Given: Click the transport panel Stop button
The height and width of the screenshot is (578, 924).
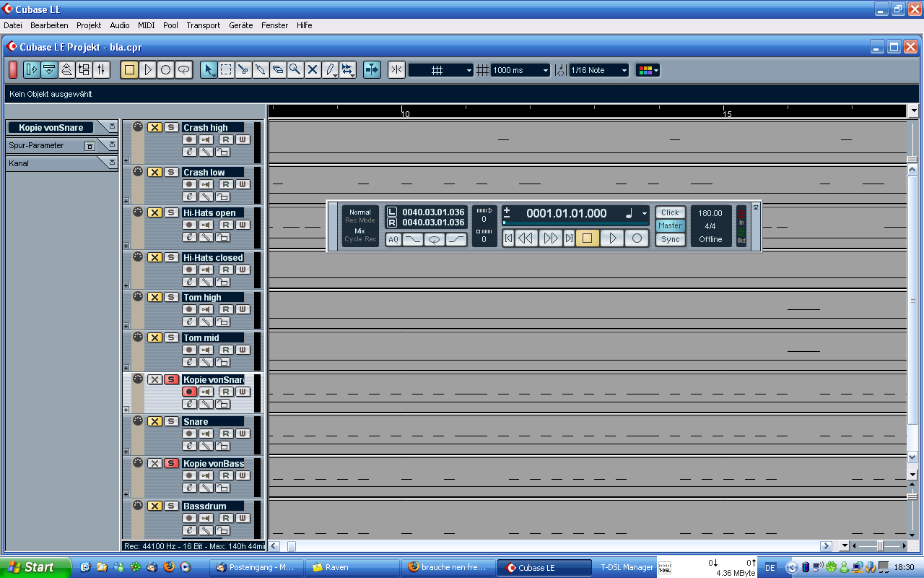Looking at the screenshot, I should click(587, 238).
